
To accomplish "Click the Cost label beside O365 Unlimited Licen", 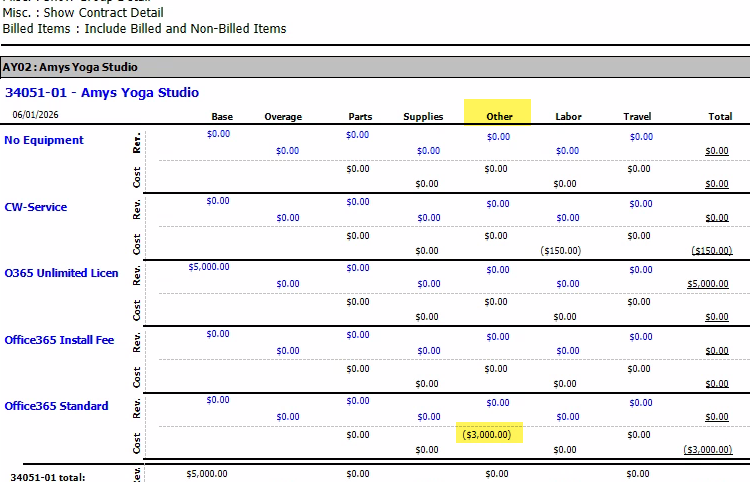I will click(x=137, y=310).
